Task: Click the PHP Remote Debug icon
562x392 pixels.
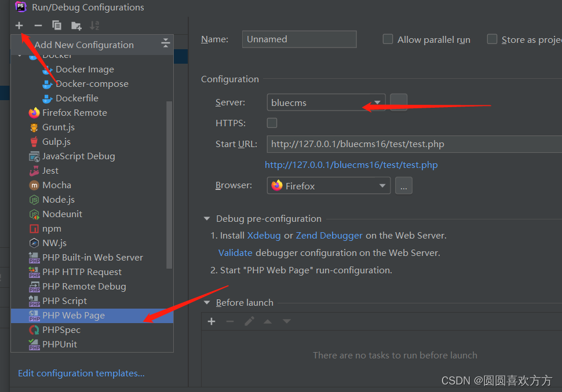Action: [34, 287]
